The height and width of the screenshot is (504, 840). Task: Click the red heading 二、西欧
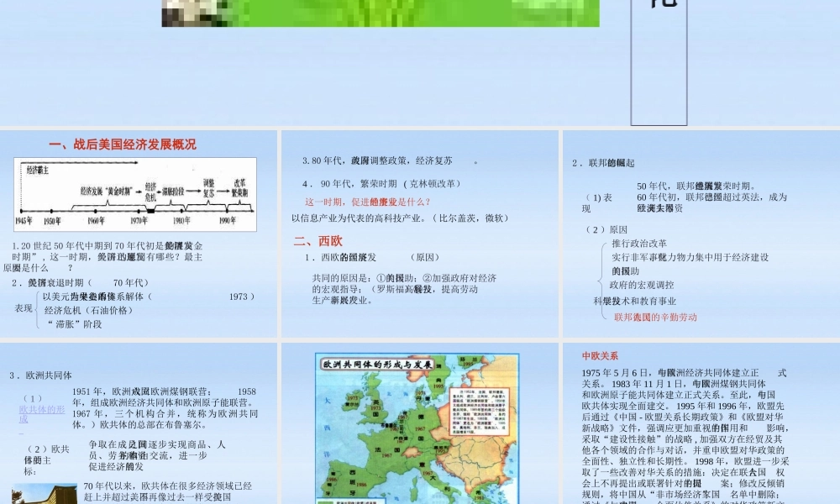[x=318, y=241]
